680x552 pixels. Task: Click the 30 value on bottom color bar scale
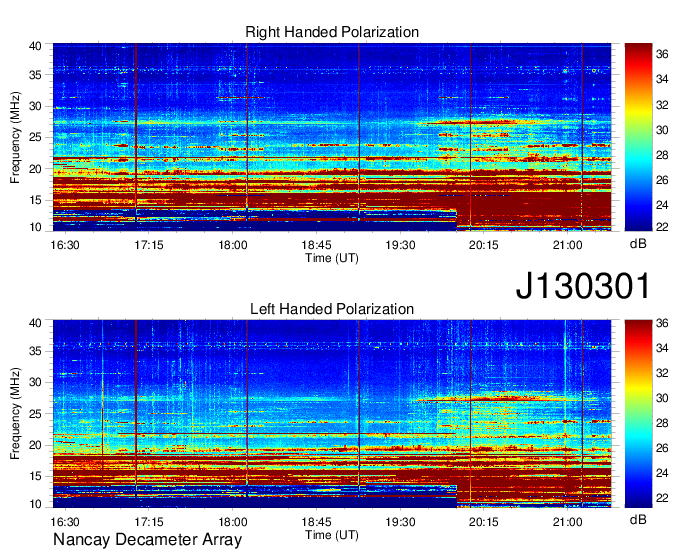662,398
